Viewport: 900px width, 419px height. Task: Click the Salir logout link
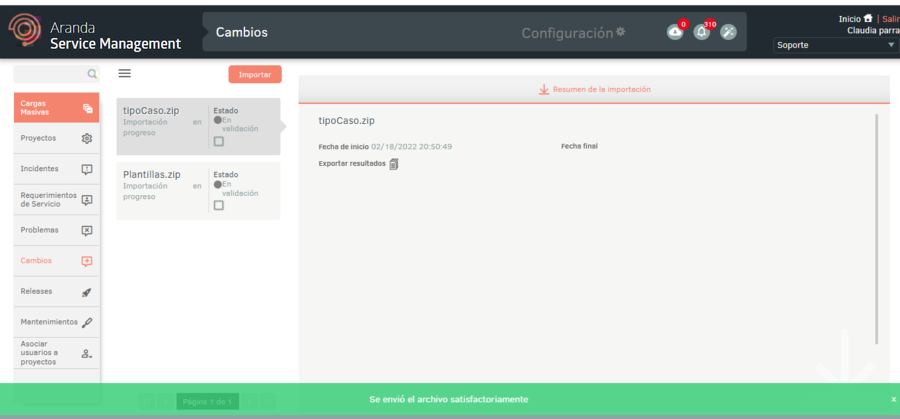click(890, 19)
